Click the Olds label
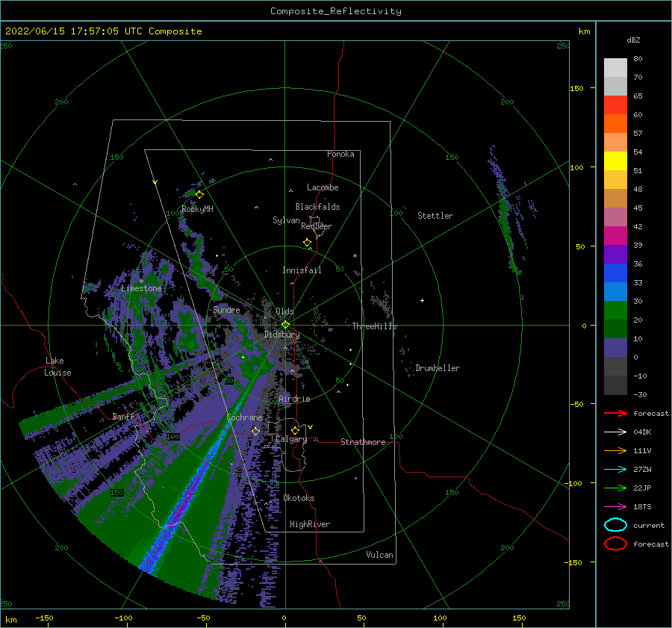Image resolution: width=672 pixels, height=628 pixels. point(284,311)
